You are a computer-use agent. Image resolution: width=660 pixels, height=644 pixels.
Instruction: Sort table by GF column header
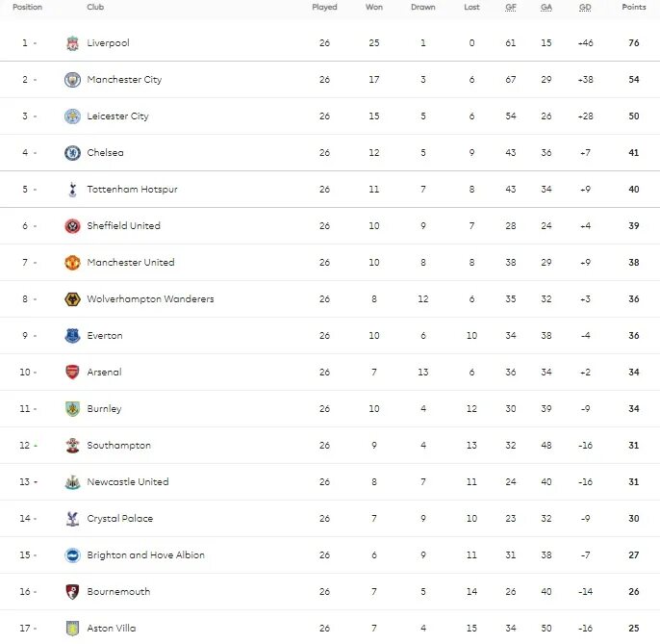coord(511,7)
